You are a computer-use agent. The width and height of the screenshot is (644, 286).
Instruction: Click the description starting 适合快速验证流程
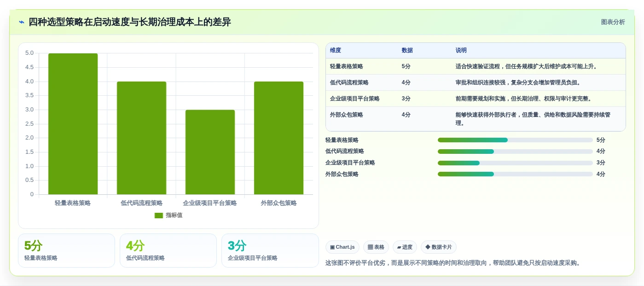(526, 67)
